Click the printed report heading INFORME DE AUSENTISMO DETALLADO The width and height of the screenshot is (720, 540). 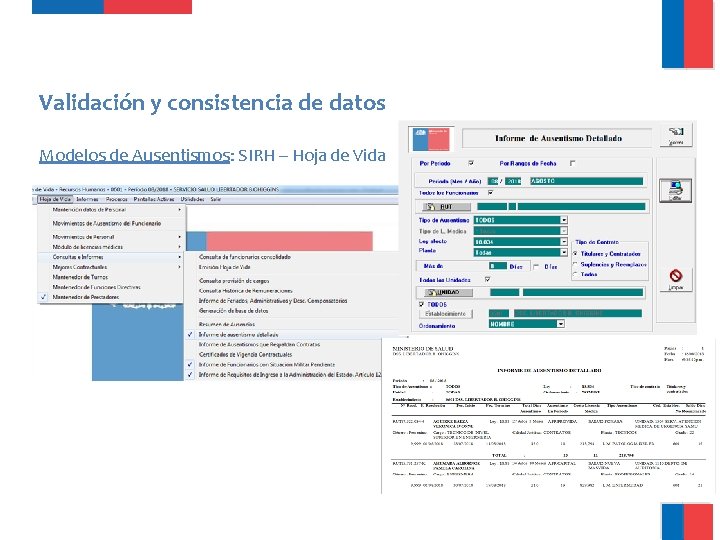point(549,370)
